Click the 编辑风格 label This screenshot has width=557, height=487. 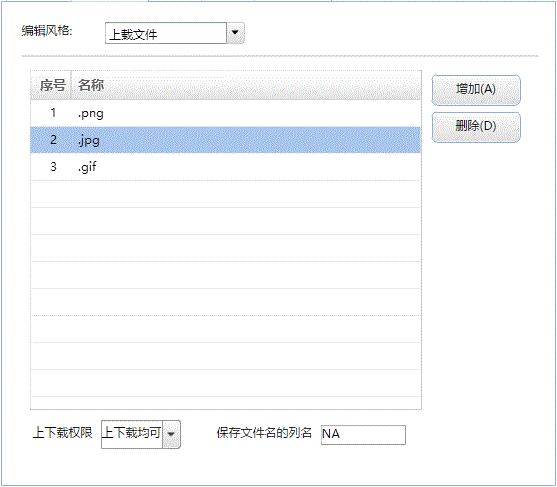47,31
